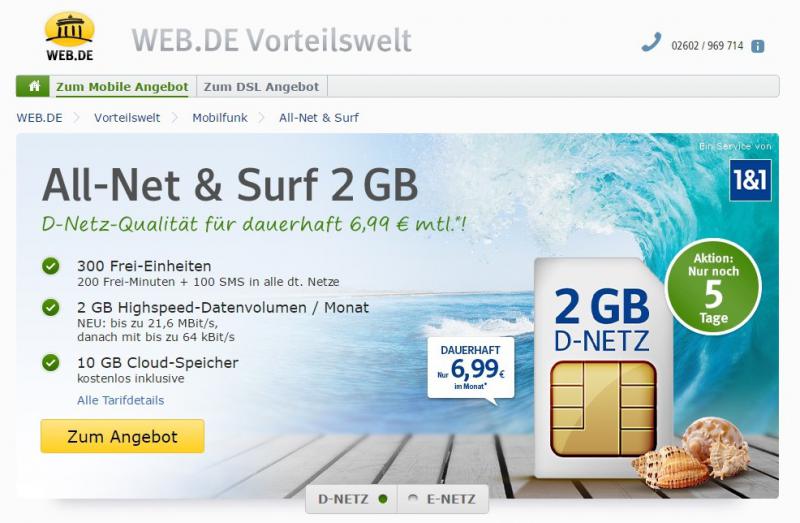This screenshot has height=523, width=800.
Task: Open the Zum Mobile Angebot tab
Action: [x=122, y=87]
